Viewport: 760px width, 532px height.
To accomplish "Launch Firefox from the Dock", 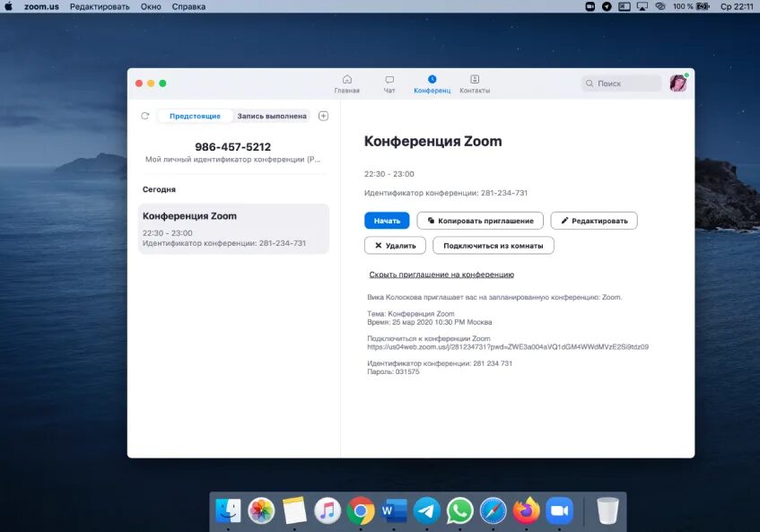I will click(527, 510).
